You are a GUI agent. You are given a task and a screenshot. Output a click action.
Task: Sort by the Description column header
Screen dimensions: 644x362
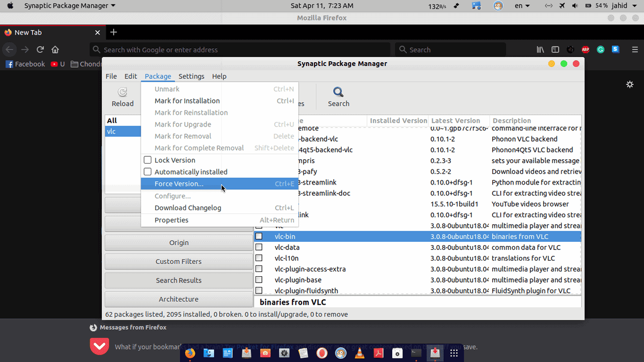pyautogui.click(x=536, y=121)
